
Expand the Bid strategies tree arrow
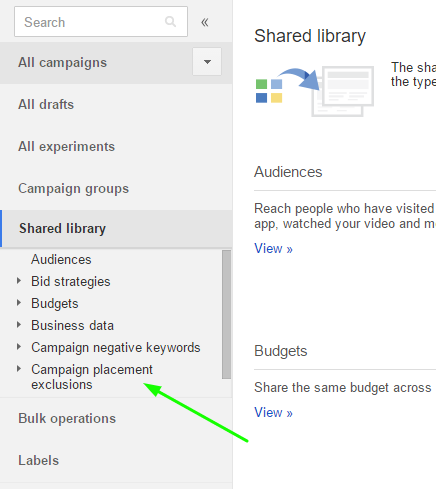point(19,281)
